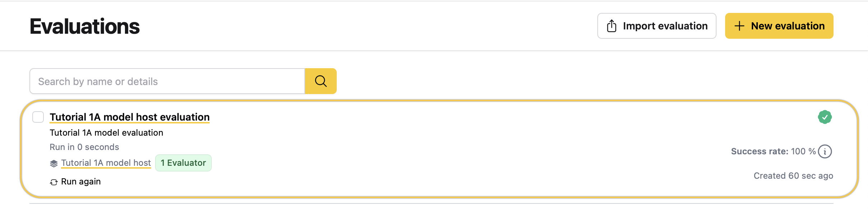The image size is (868, 211).
Task: Click the plus icon in New evaluation
Action: coord(739,26)
